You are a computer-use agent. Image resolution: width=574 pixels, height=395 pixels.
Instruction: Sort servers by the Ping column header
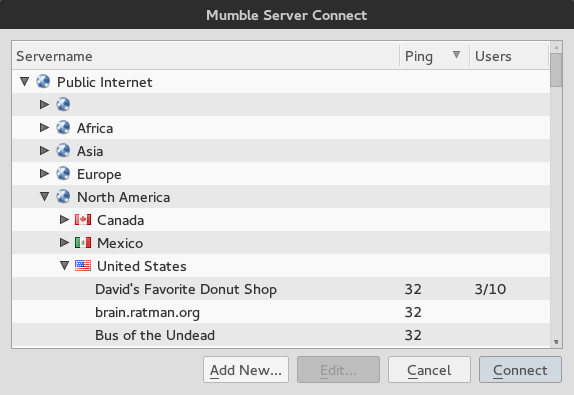coord(435,56)
